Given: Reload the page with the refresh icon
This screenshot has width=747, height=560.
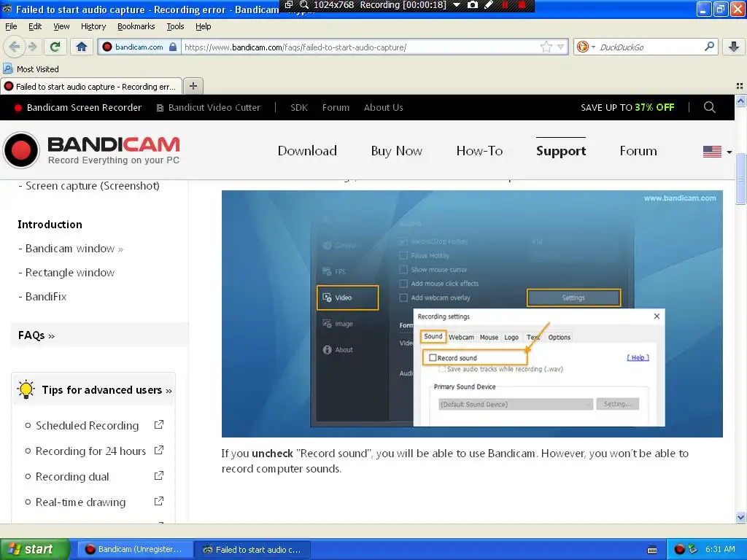Looking at the screenshot, I should 55,47.
